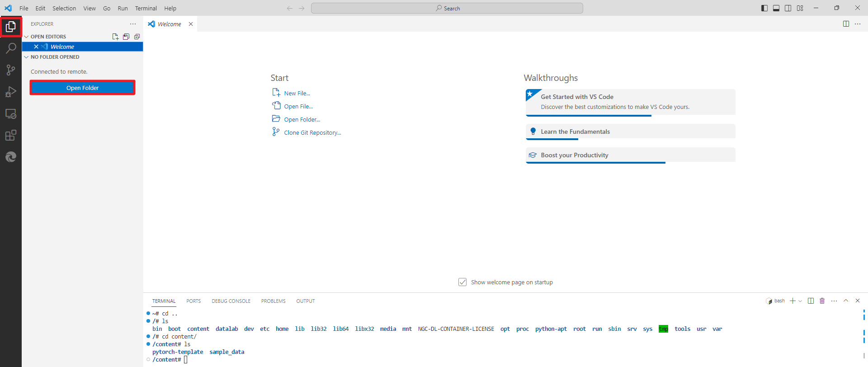Kill the terminal with the trash icon
This screenshot has height=367, width=868.
click(x=822, y=301)
